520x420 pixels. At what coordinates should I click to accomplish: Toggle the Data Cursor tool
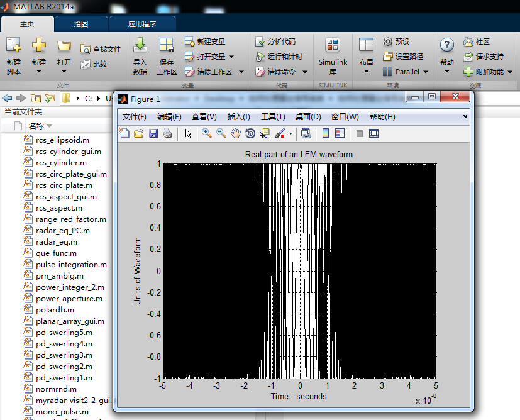click(265, 133)
